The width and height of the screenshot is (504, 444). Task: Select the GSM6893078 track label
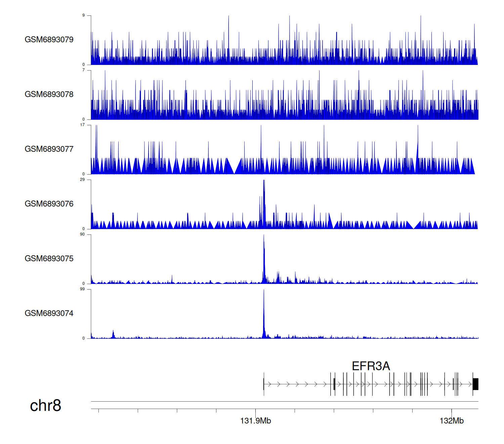click(x=49, y=95)
